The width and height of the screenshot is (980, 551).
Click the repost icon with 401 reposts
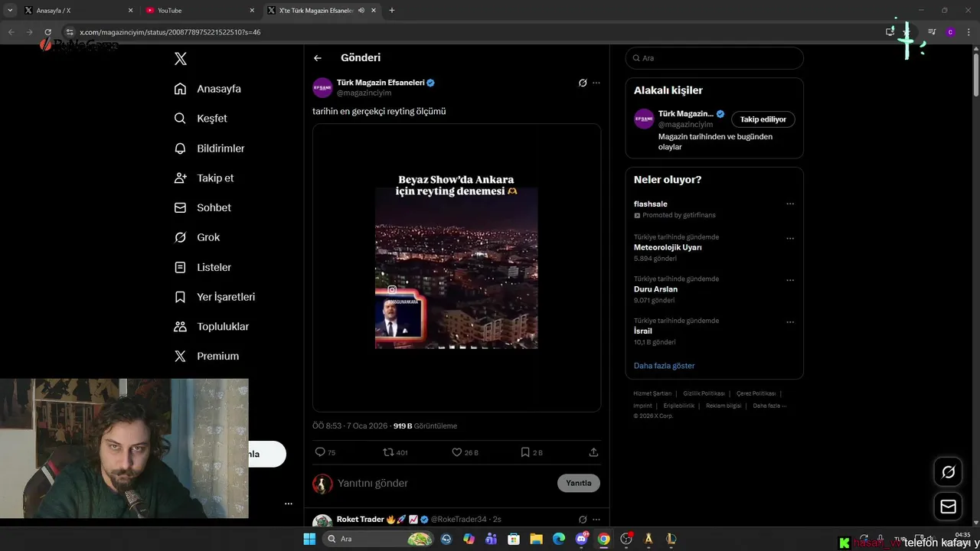coord(395,452)
